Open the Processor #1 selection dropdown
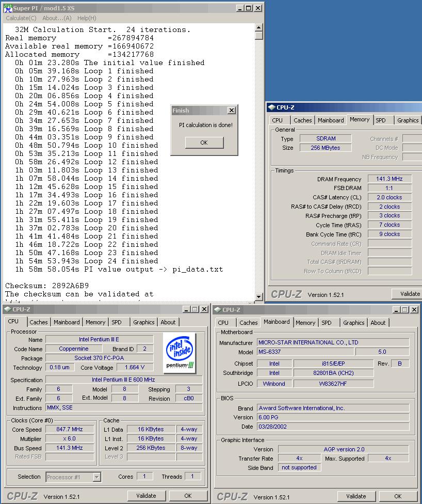Viewport: 422px width, 504px height. click(x=96, y=477)
